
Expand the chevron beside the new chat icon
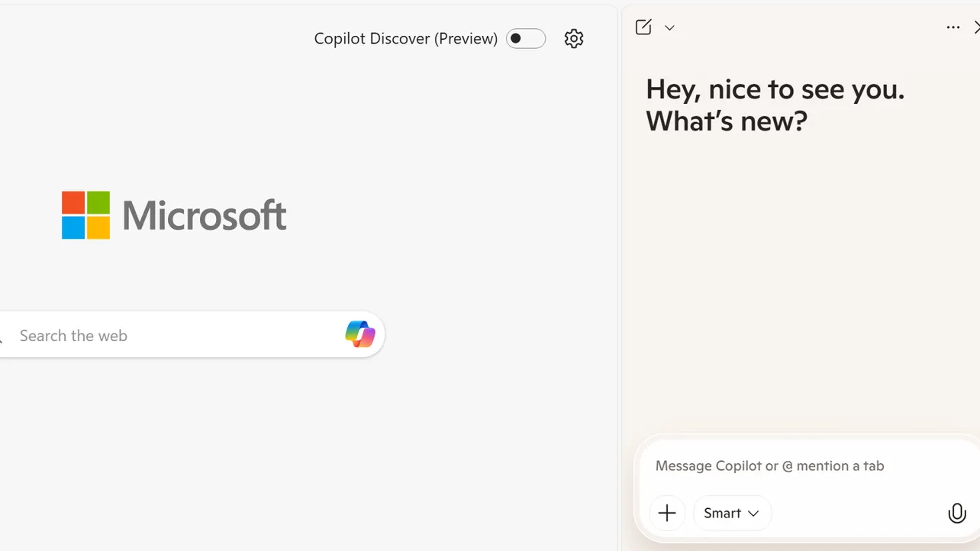click(x=669, y=27)
